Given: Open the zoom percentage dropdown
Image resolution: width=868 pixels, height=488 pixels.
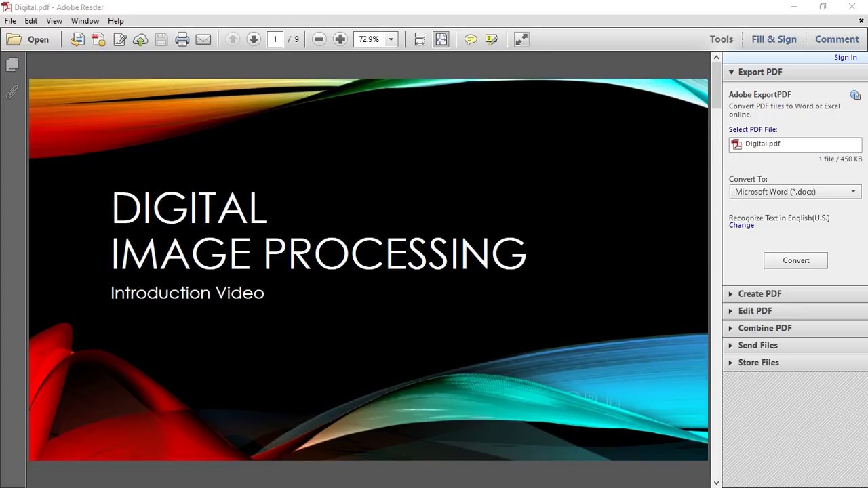Looking at the screenshot, I should [x=391, y=39].
